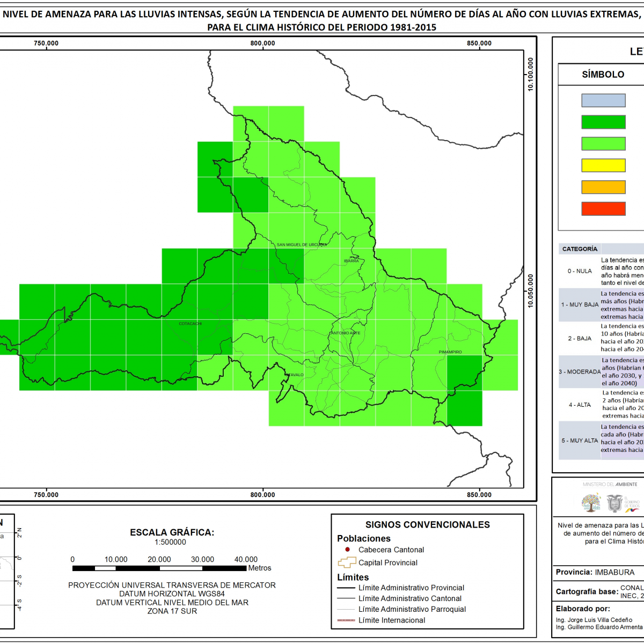Click 'Ing. Guillermo Eduardo Armenta' name
The height and width of the screenshot is (644, 644).
599,627
